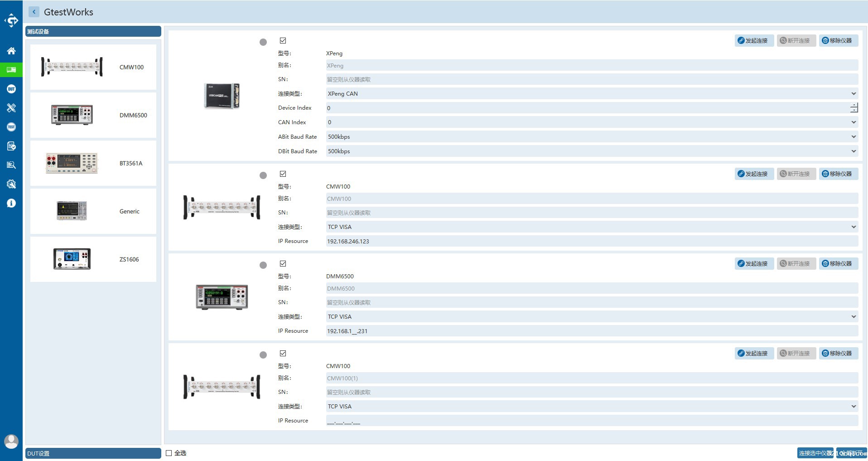Open the report checklist sidebar icon
This screenshot has height=461, width=868.
coord(11,146)
